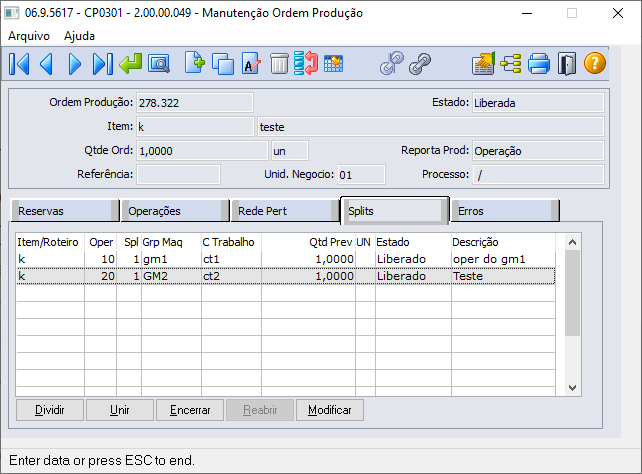Open the search magnifier icon
The image size is (642, 474).
click(x=159, y=64)
